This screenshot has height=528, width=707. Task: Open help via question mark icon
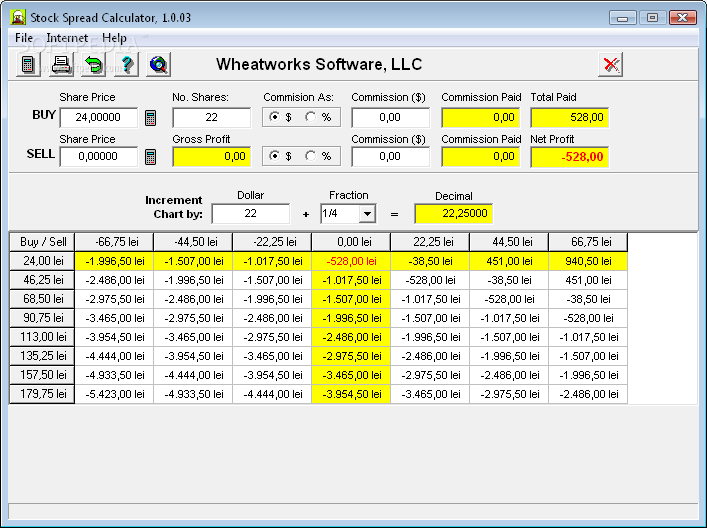point(127,64)
